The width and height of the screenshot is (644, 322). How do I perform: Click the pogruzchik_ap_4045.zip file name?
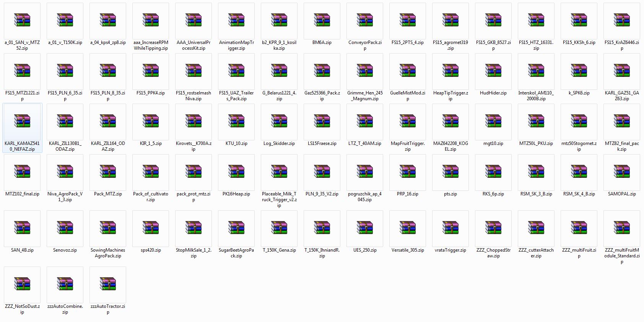coord(365,197)
